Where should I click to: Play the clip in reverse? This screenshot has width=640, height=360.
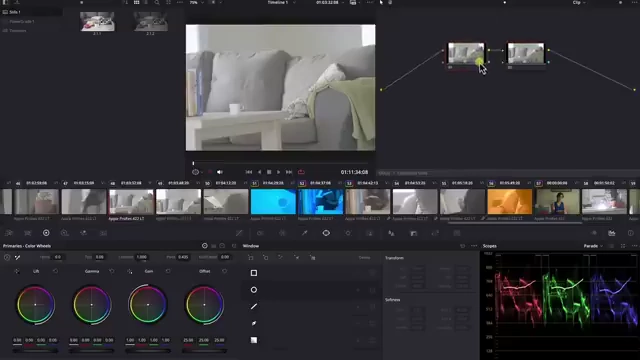click(259, 172)
